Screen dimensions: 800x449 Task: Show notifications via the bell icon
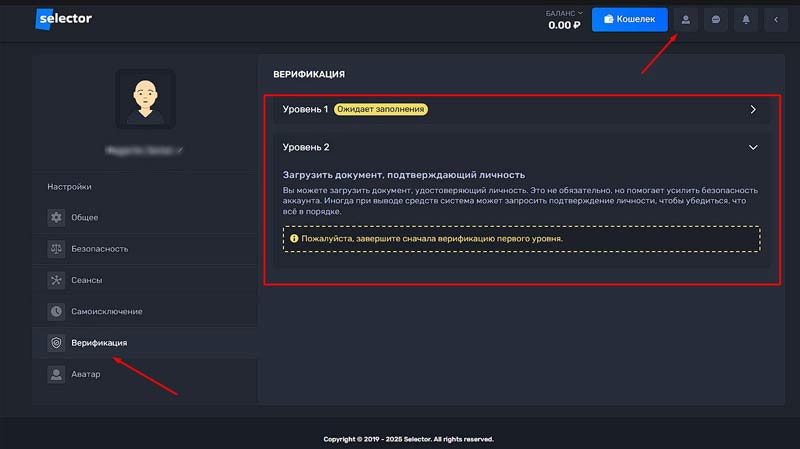(746, 19)
